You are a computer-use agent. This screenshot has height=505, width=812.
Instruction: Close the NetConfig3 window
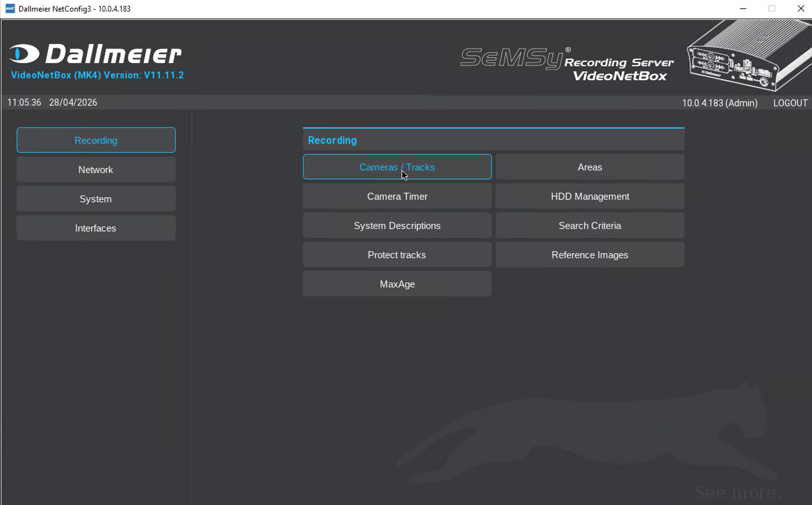[x=801, y=9]
